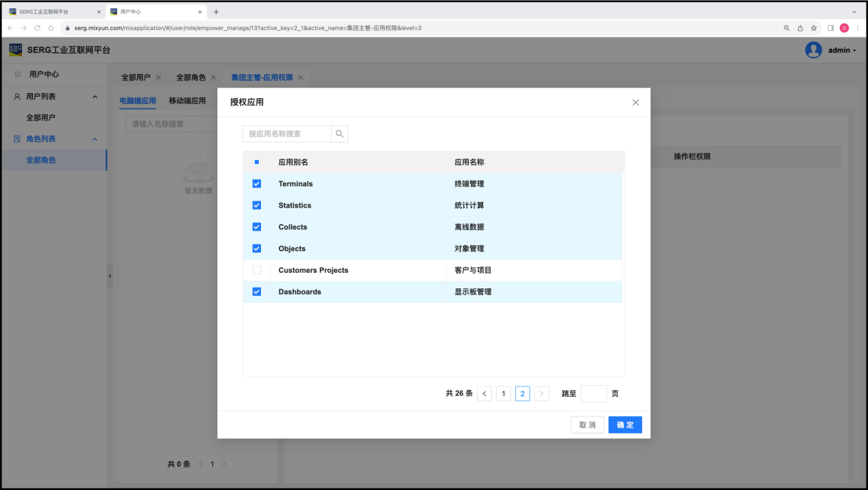The image size is (868, 490).
Task: Check the Customers Projects checkbox
Action: (257, 270)
